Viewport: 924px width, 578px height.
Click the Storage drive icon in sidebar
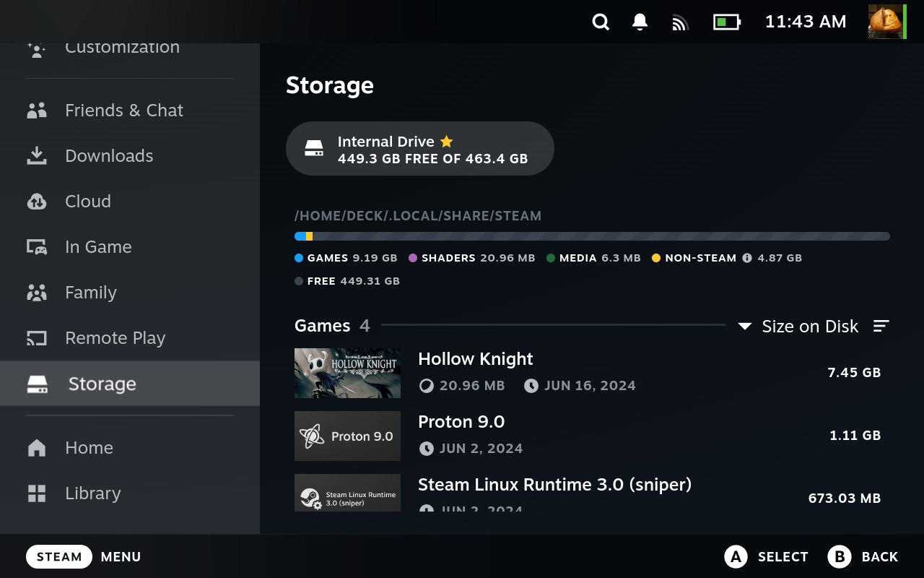pos(38,384)
